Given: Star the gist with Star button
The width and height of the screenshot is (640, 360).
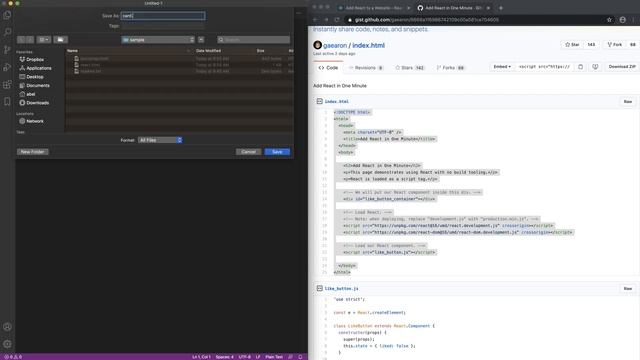Looking at the screenshot, I should [x=572, y=44].
